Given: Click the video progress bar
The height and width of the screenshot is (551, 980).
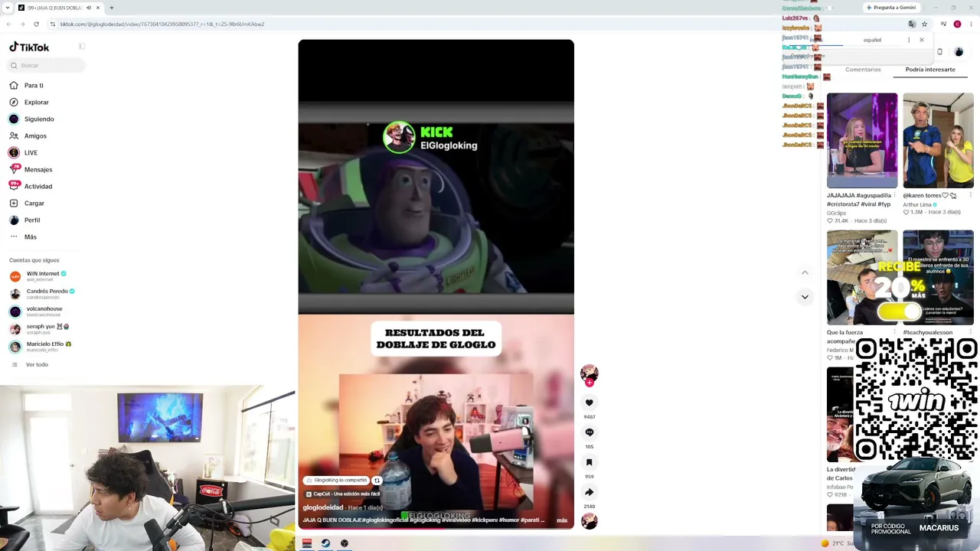Looking at the screenshot, I should pos(436,528).
